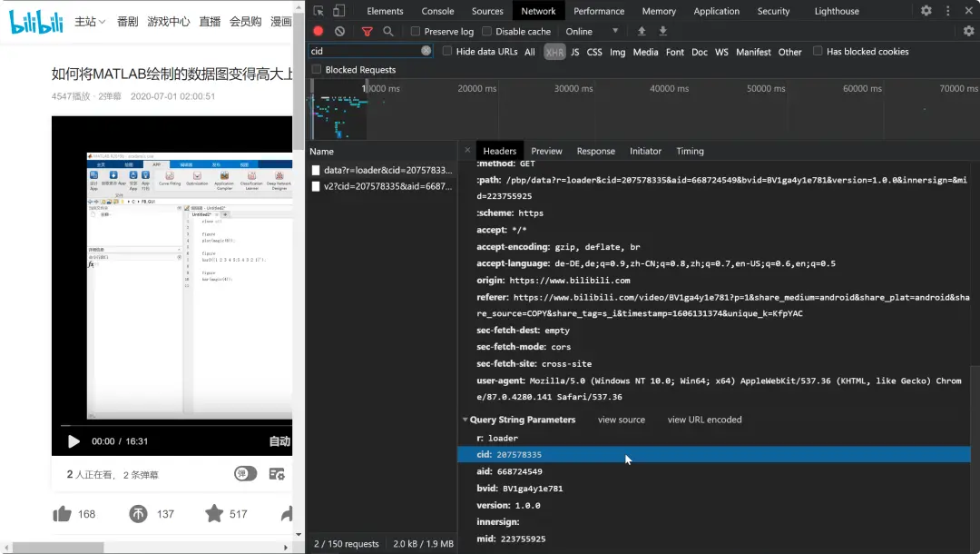
Task: Enable Preserve log checkbox
Action: [x=415, y=31]
